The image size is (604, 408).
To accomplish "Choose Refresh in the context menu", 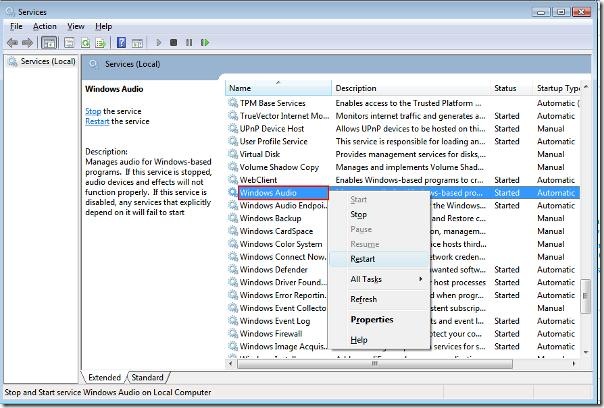I will (x=380, y=299).
